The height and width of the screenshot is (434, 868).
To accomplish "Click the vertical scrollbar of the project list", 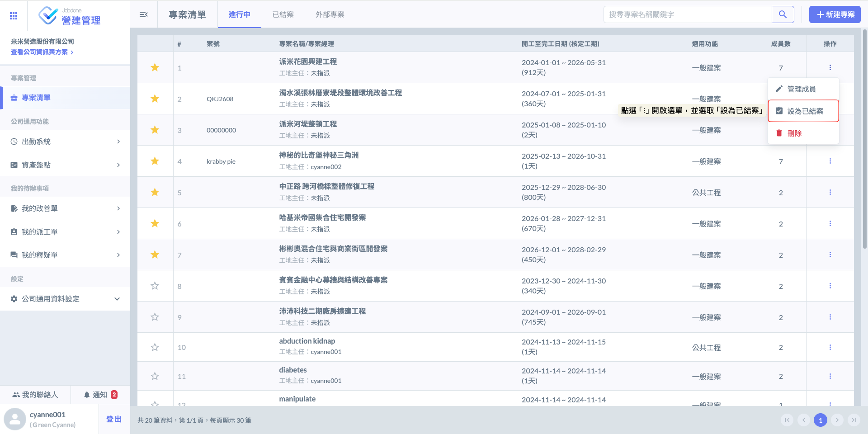I will (x=864, y=136).
